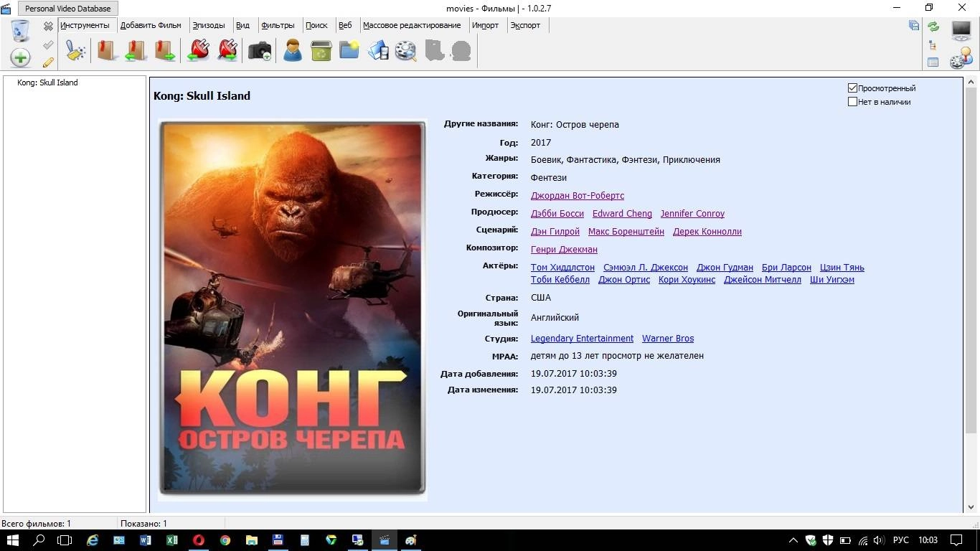Open producer link Дэбби Босси
Screen dimensions: 980x551
[x=557, y=213]
